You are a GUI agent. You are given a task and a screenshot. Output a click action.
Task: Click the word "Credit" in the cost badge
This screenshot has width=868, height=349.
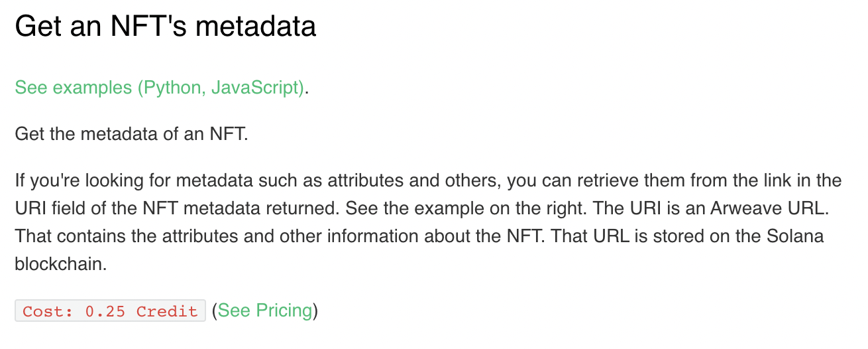[x=167, y=311]
